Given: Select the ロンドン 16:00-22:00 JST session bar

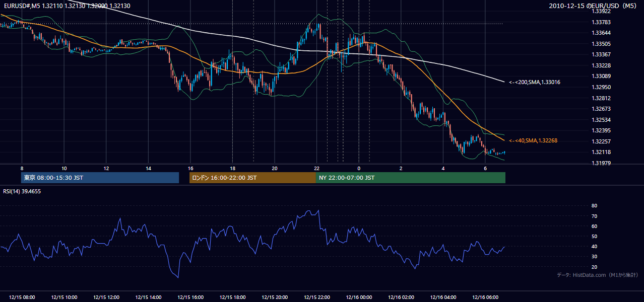Looking at the screenshot, I should (252, 178).
